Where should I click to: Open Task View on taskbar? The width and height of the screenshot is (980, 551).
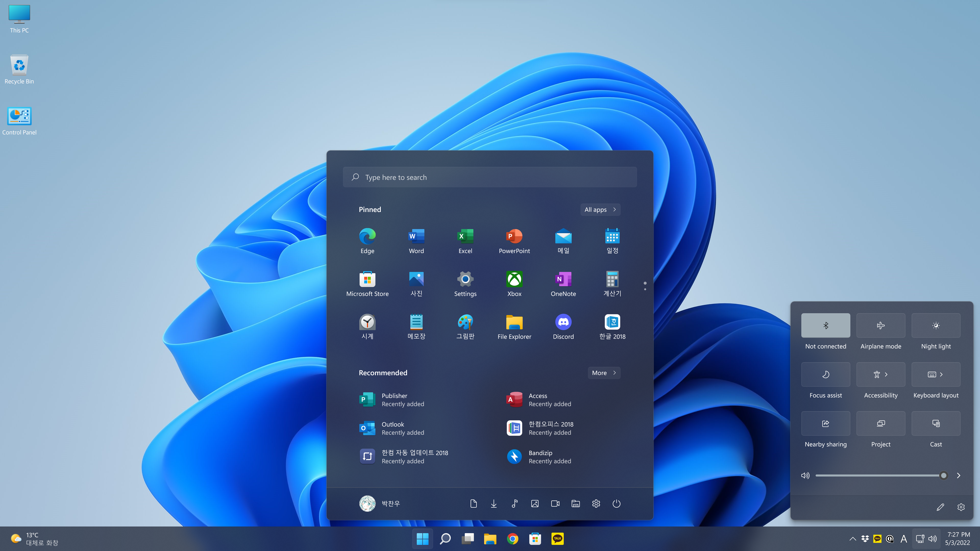pyautogui.click(x=468, y=539)
